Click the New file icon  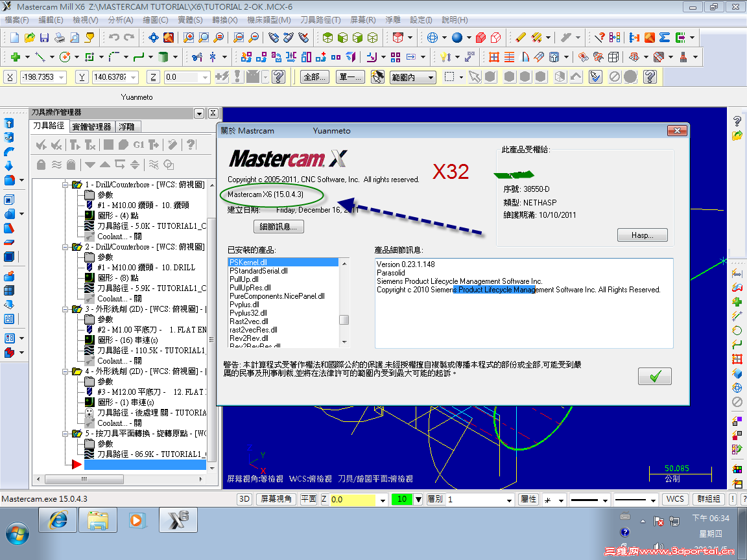(14, 37)
